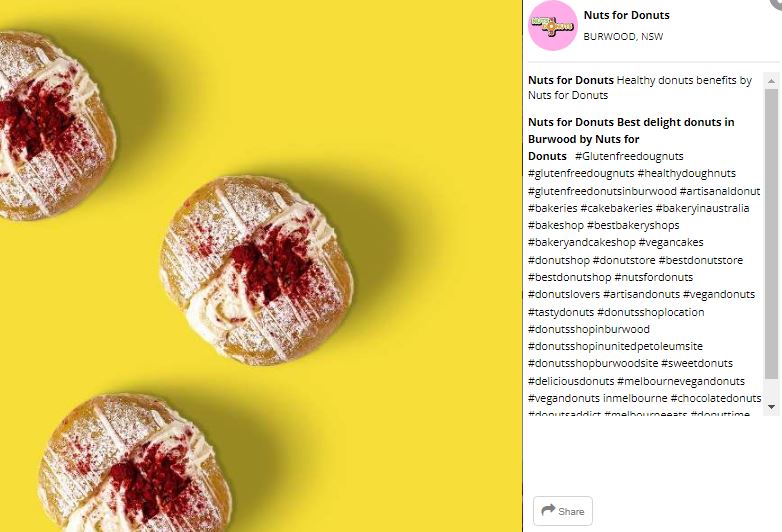The width and height of the screenshot is (782, 532).
Task: Open the #donutsshopinunitedpetoleumsite hashtag
Action: click(615, 346)
